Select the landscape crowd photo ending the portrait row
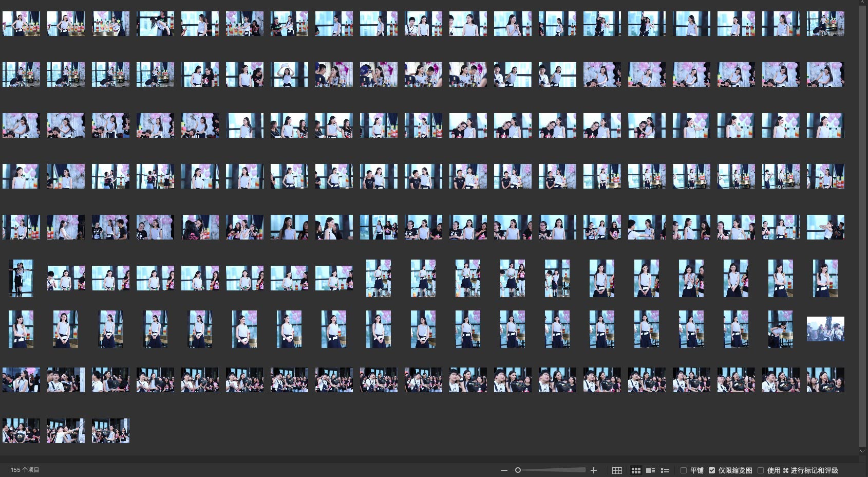The height and width of the screenshot is (477, 868). click(825, 329)
